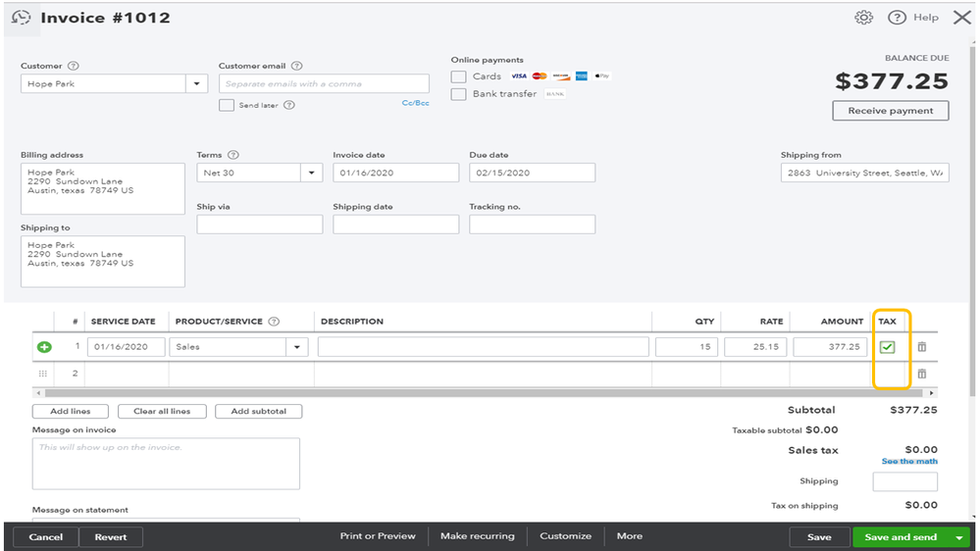The height and width of the screenshot is (551, 980).
Task: Click the Bank transfer bank icon
Action: pyautogui.click(x=555, y=94)
